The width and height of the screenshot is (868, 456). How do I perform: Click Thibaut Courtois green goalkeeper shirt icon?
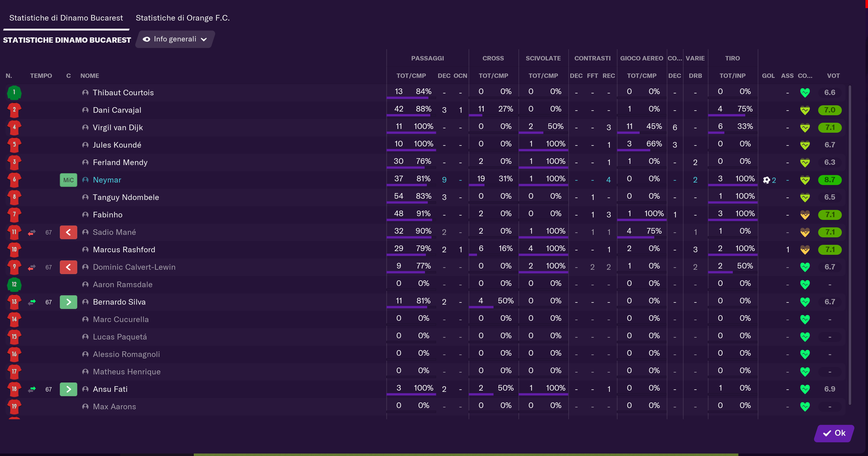14,93
